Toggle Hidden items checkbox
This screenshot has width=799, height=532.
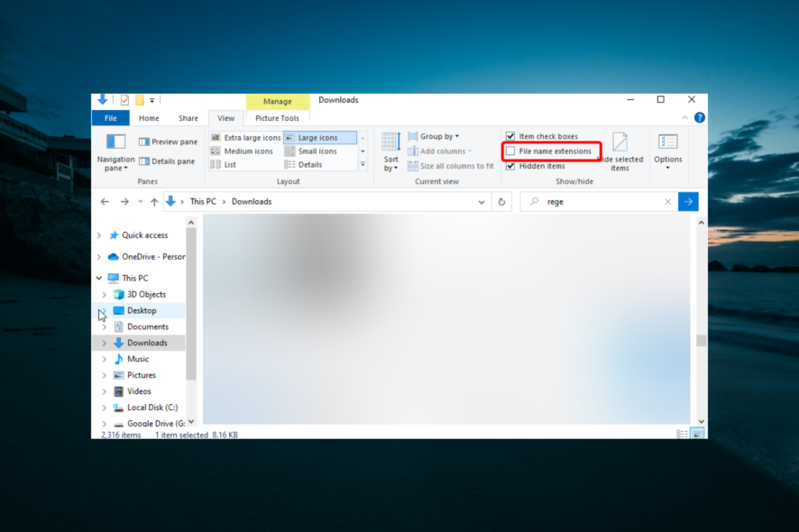[510, 166]
